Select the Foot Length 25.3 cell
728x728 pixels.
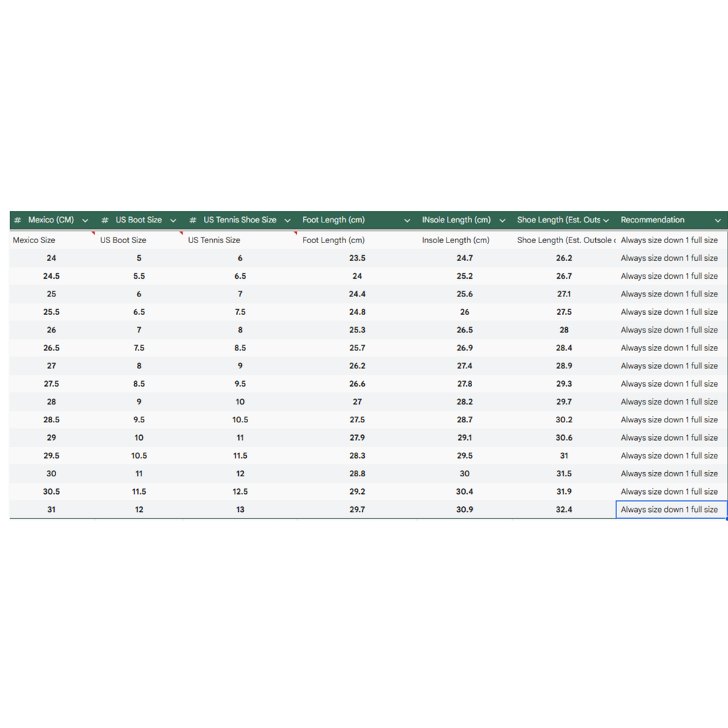(x=357, y=330)
